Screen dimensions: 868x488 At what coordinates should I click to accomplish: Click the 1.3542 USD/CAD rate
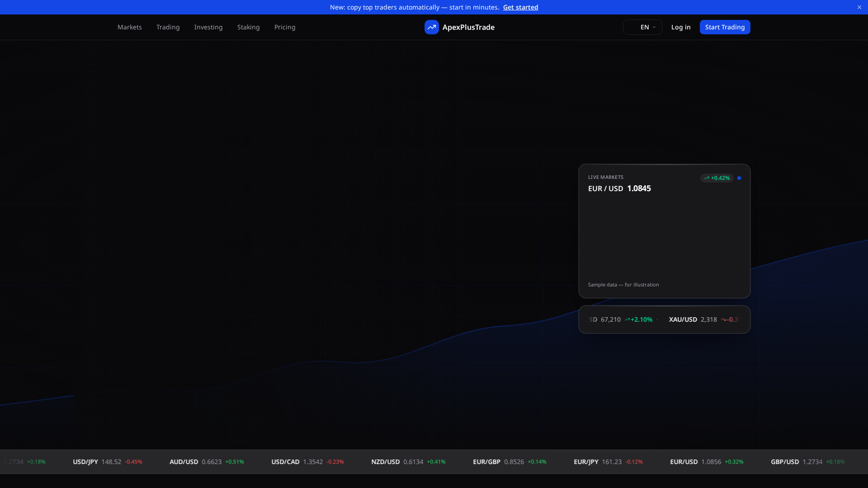[x=313, y=462]
